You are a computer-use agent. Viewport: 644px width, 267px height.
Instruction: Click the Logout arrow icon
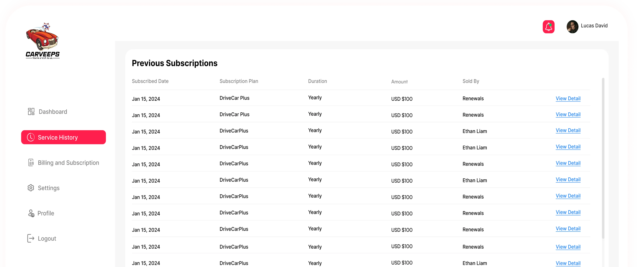31,238
